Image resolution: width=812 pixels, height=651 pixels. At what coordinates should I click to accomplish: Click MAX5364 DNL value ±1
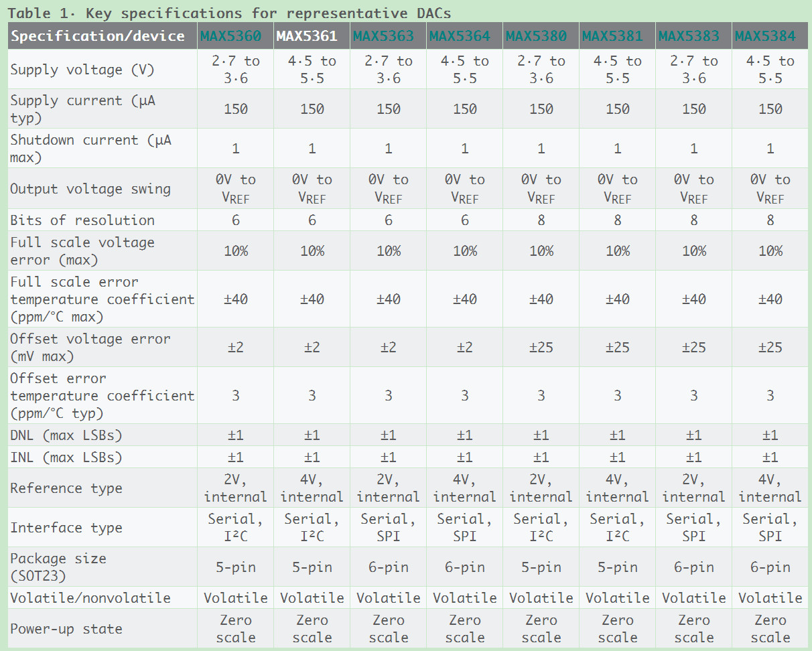click(464, 436)
